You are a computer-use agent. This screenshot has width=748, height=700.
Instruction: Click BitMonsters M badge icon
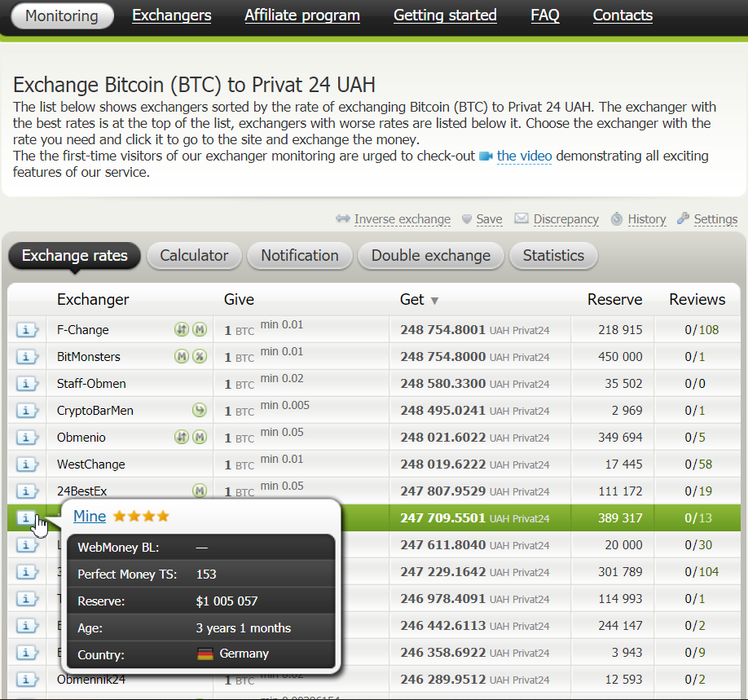point(182,356)
